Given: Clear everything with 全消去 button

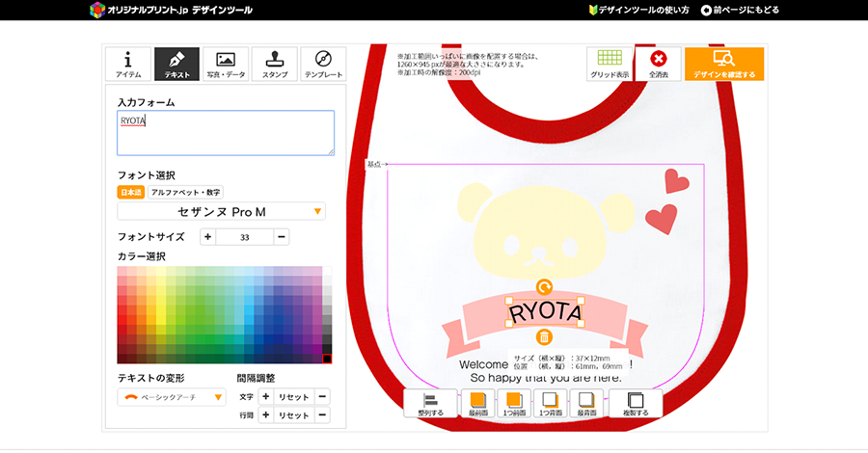Looking at the screenshot, I should [658, 65].
